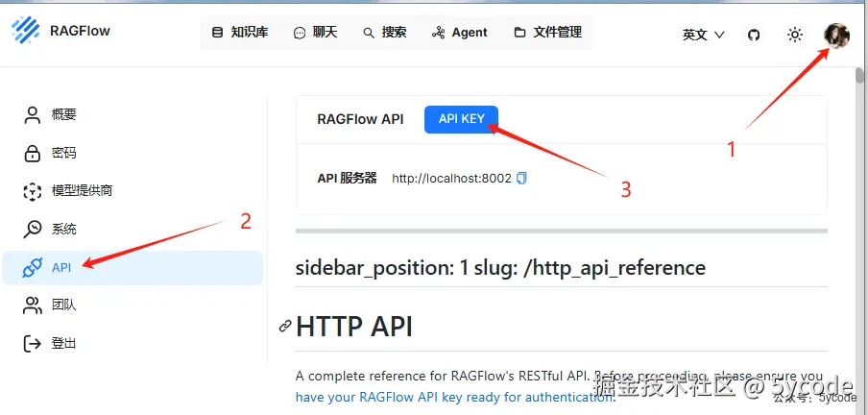Open the user avatar profile

click(x=836, y=35)
